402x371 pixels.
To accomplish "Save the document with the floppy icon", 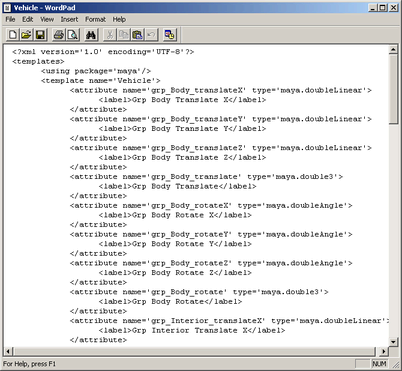I will (40, 35).
